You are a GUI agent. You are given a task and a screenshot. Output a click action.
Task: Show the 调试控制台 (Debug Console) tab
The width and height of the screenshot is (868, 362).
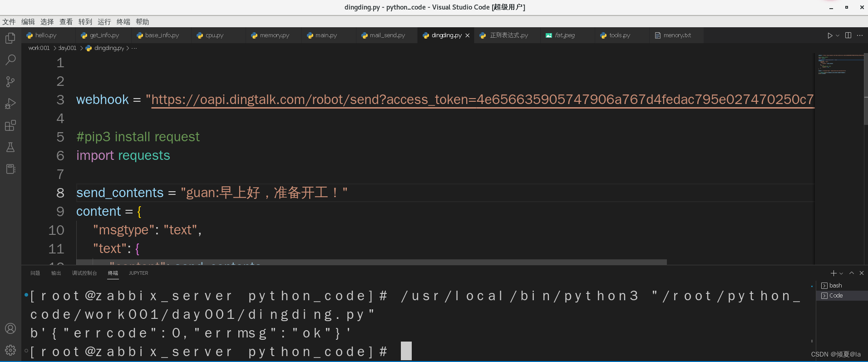pos(84,273)
